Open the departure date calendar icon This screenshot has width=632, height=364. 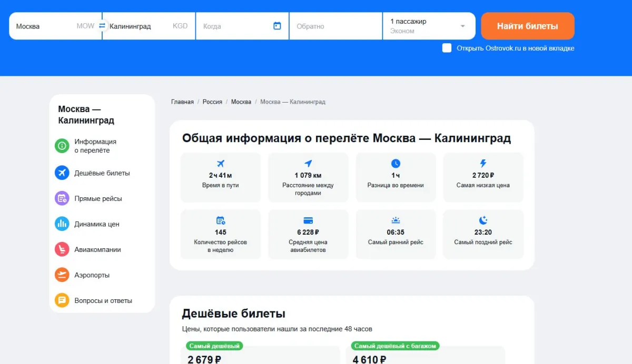[277, 26]
